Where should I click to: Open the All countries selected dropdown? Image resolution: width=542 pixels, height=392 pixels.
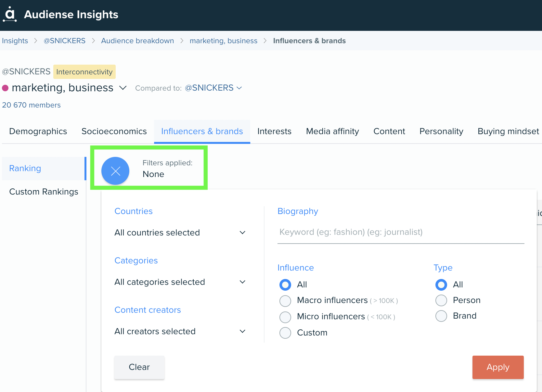180,233
